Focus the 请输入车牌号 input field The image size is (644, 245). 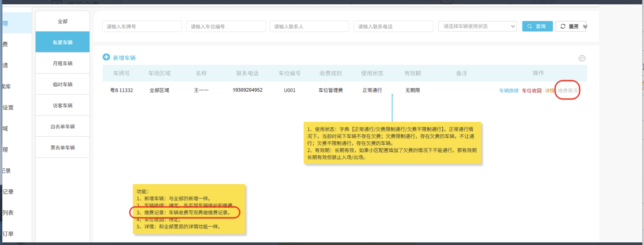pyautogui.click(x=142, y=26)
